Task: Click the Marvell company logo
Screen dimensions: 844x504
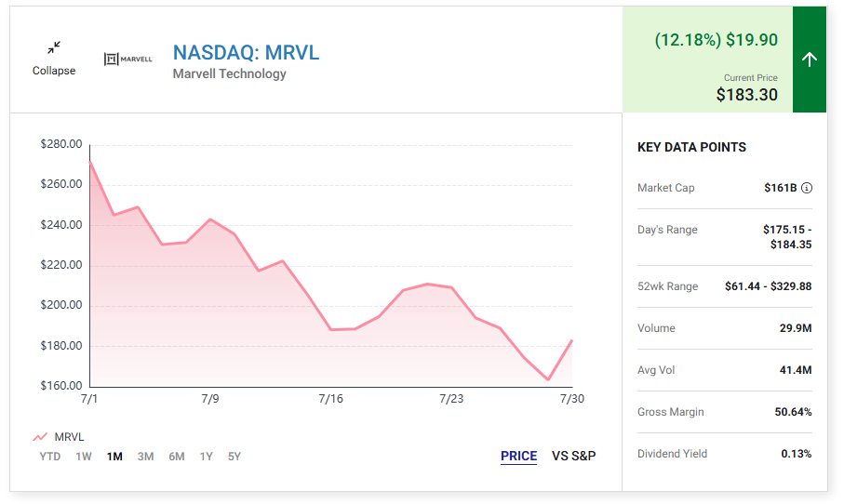Action: pyautogui.click(x=128, y=59)
